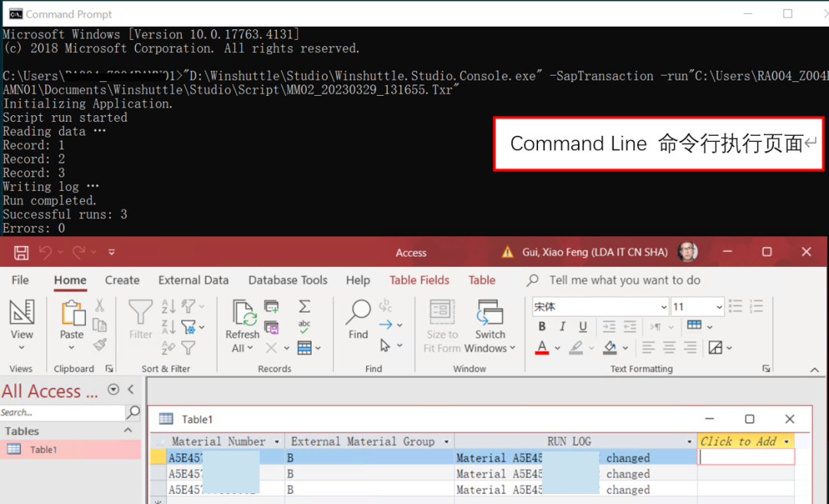Open the File menu

coord(20,280)
